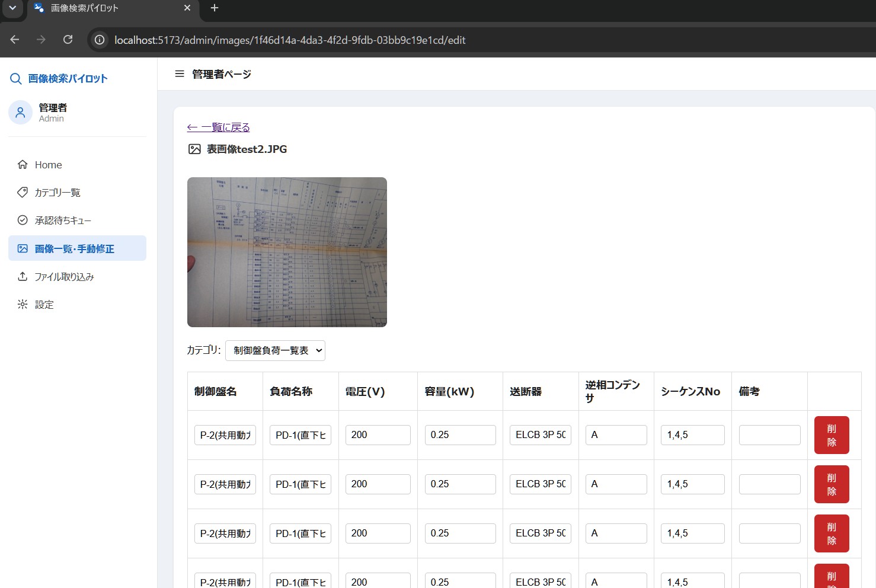Edit third row 逆相コンデンサ field A
Image resolution: width=876 pixels, height=588 pixels.
616,533
